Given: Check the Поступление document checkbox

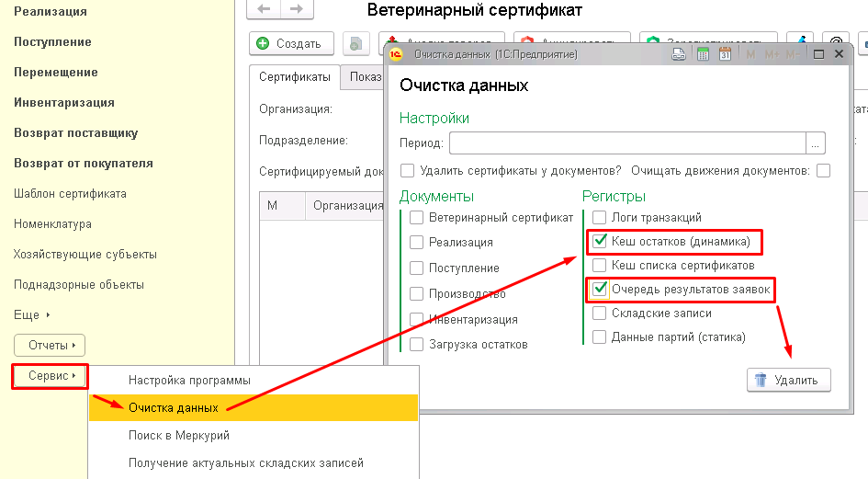Looking at the screenshot, I should pos(416,268).
